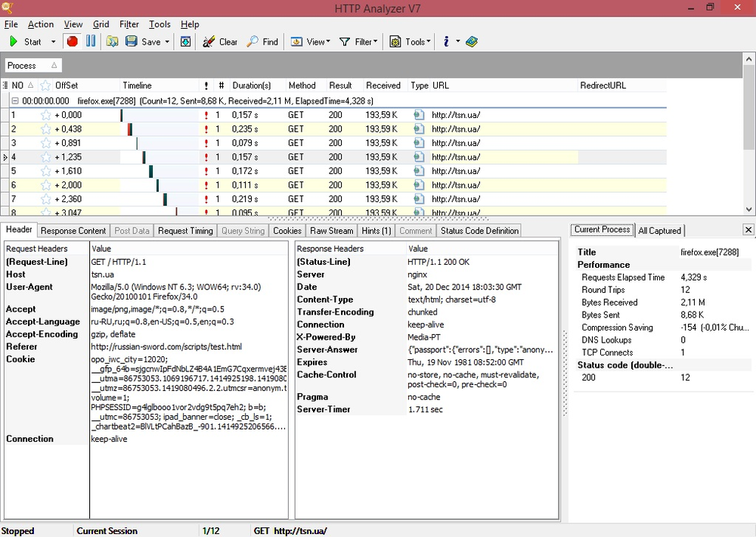The height and width of the screenshot is (537, 756).
Task: Click the Save toolbar button
Action: [144, 42]
